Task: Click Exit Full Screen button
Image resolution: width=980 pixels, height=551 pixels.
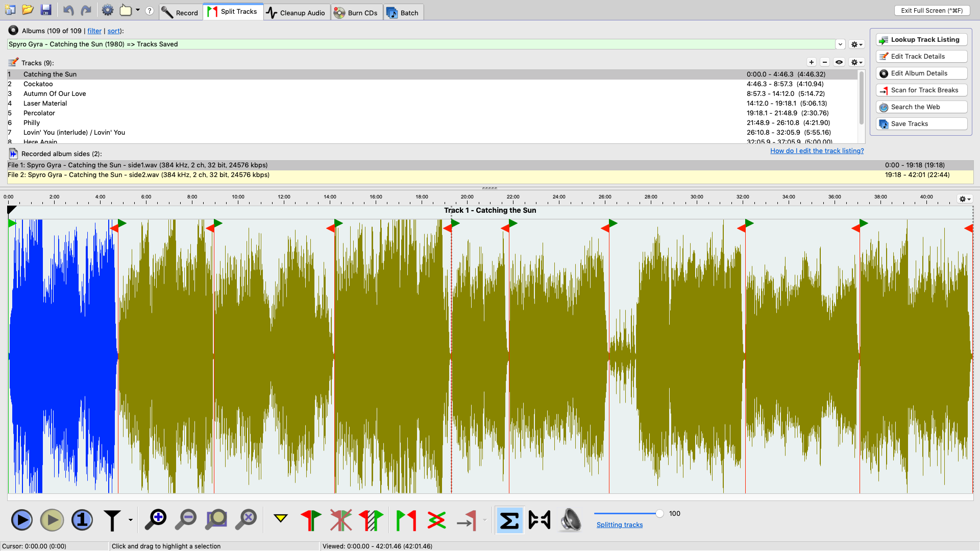Action: tap(932, 10)
